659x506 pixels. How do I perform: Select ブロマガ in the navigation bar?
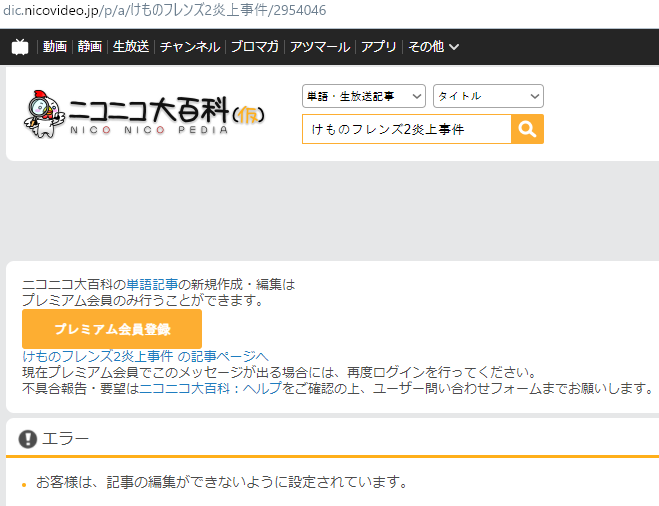[255, 47]
